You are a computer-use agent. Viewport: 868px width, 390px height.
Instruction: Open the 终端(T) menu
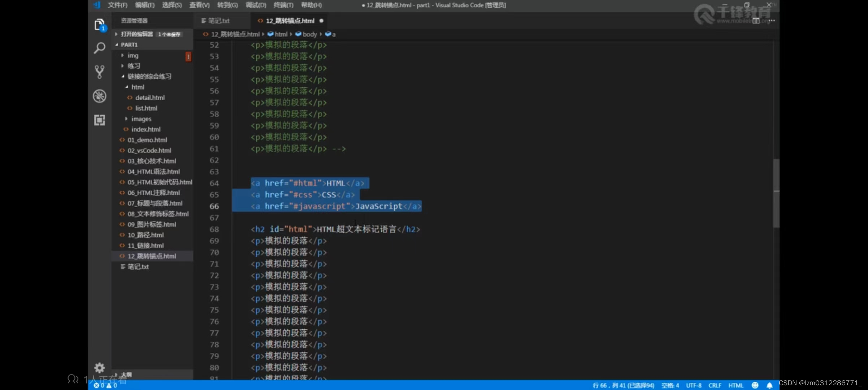[x=283, y=5]
